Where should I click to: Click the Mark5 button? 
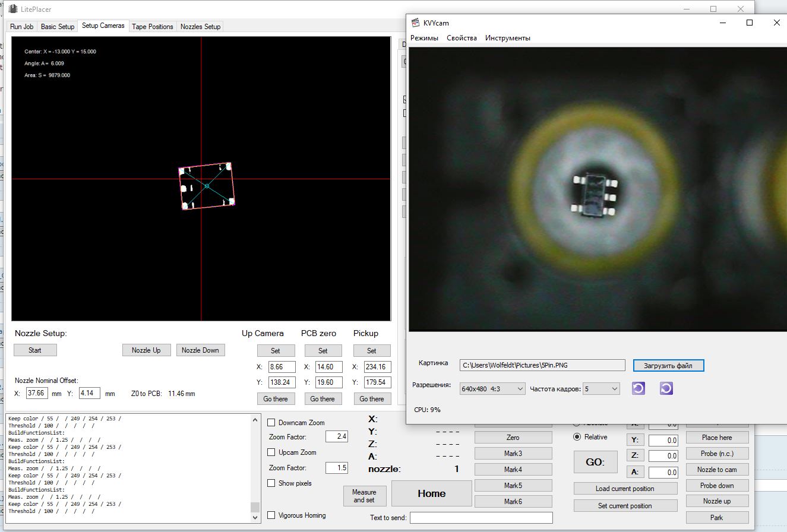(x=513, y=486)
